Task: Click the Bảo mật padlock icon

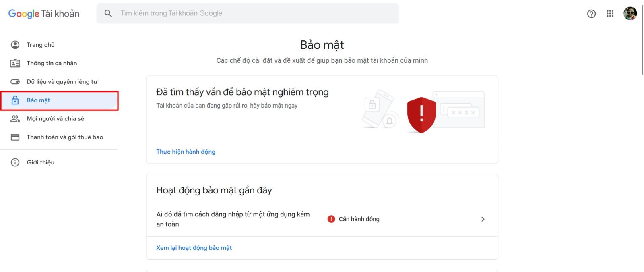Action: 15,100
